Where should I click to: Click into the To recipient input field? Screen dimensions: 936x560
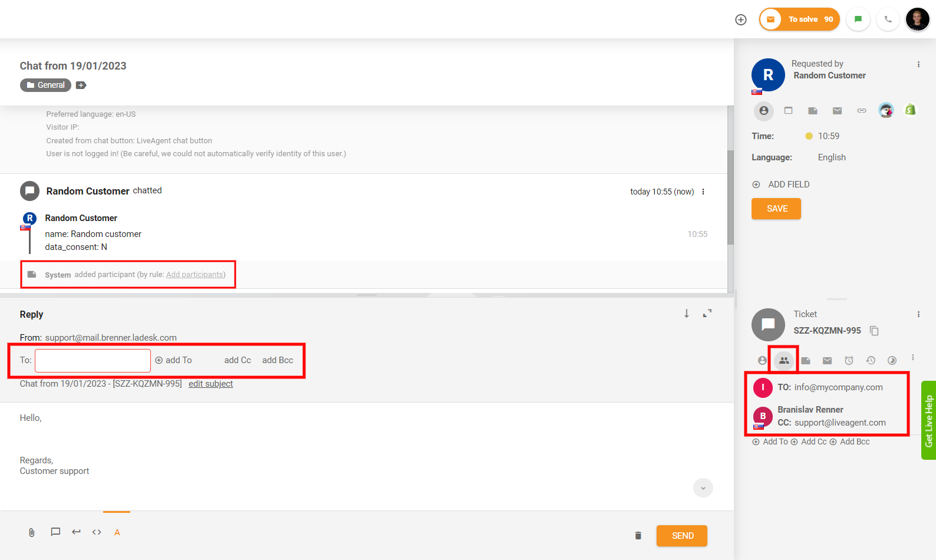(93, 360)
